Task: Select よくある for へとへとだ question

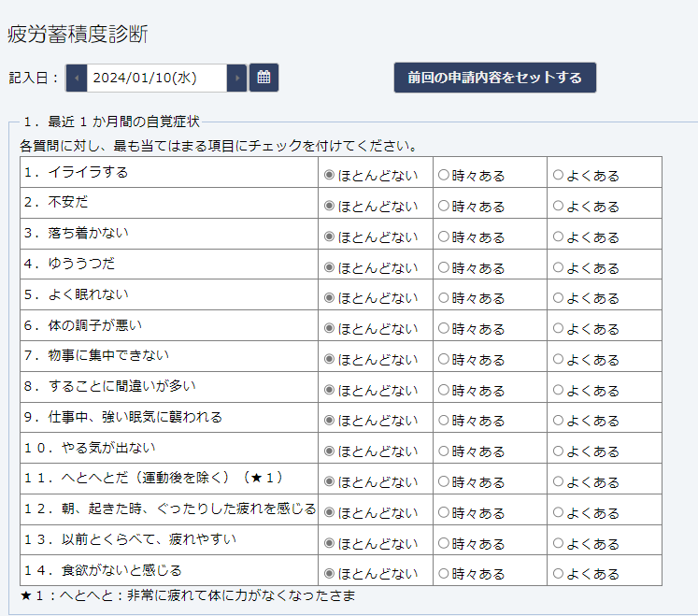Action: (559, 481)
